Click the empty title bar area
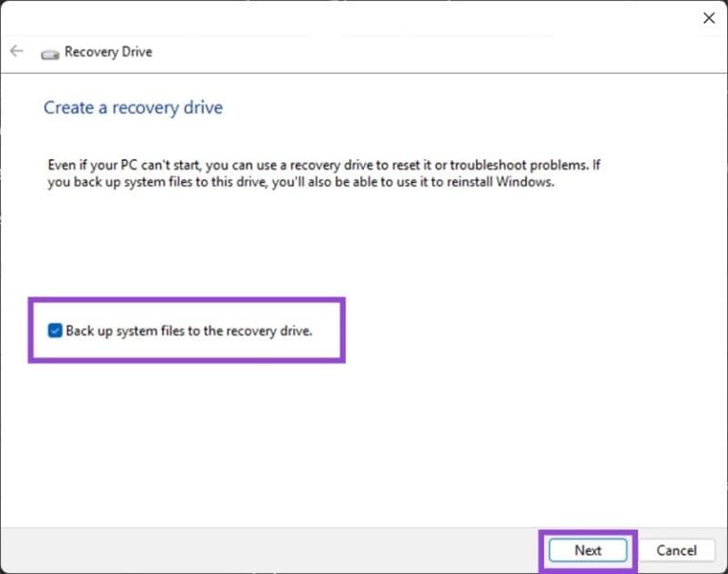This screenshot has width=728, height=574. coord(379,18)
